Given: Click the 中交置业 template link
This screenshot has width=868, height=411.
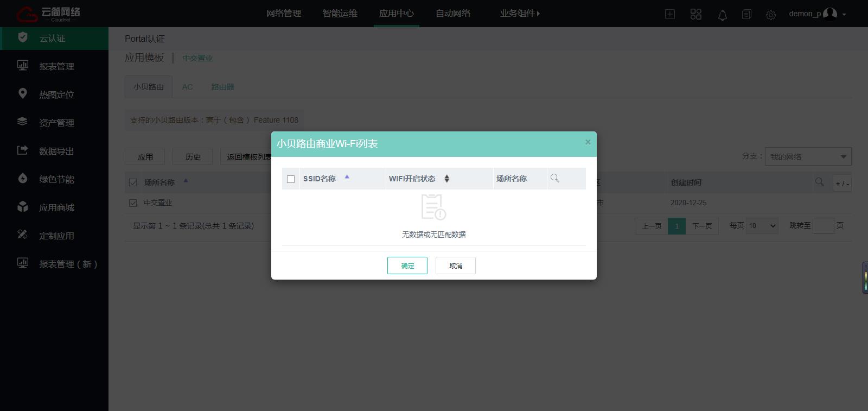Looking at the screenshot, I should point(197,58).
